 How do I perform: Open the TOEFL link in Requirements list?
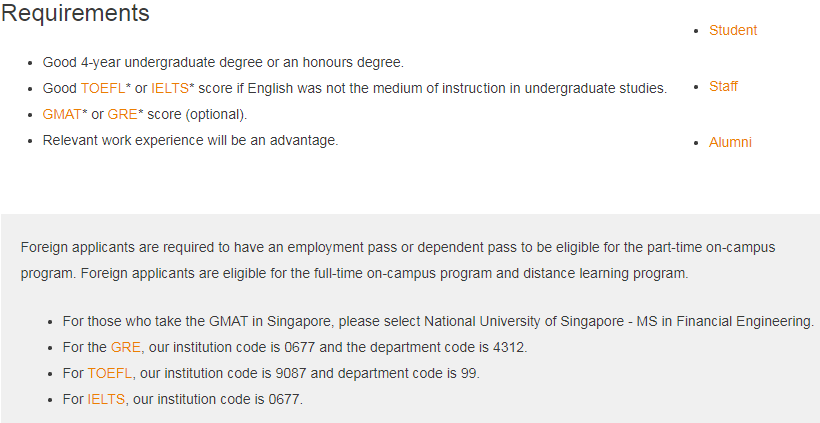103,88
